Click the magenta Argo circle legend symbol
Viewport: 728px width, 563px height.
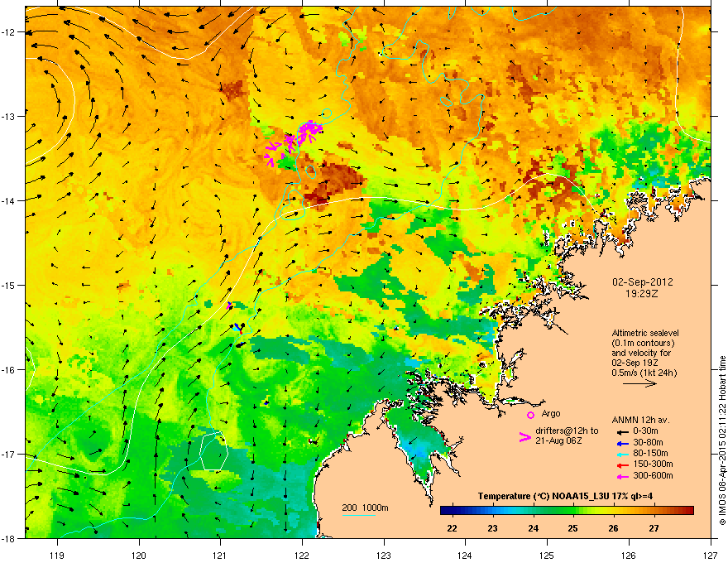530,415
